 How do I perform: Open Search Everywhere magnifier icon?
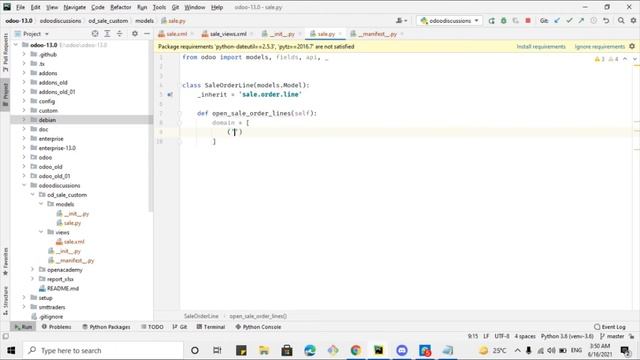[621, 20]
